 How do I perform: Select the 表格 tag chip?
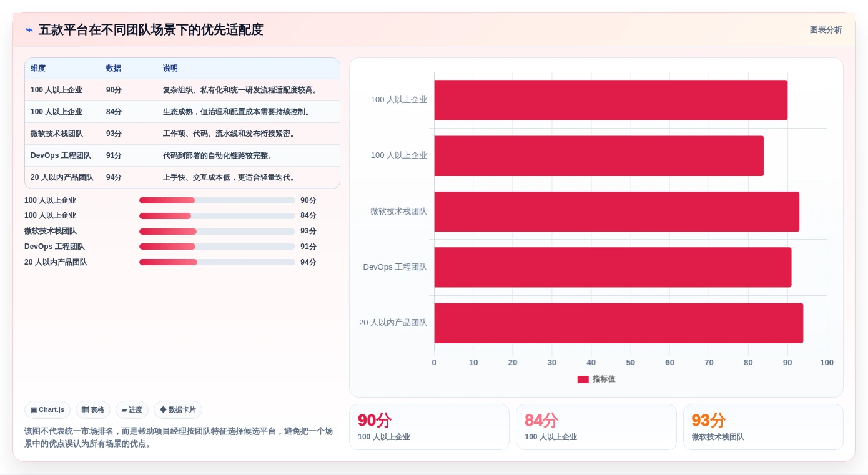click(93, 410)
